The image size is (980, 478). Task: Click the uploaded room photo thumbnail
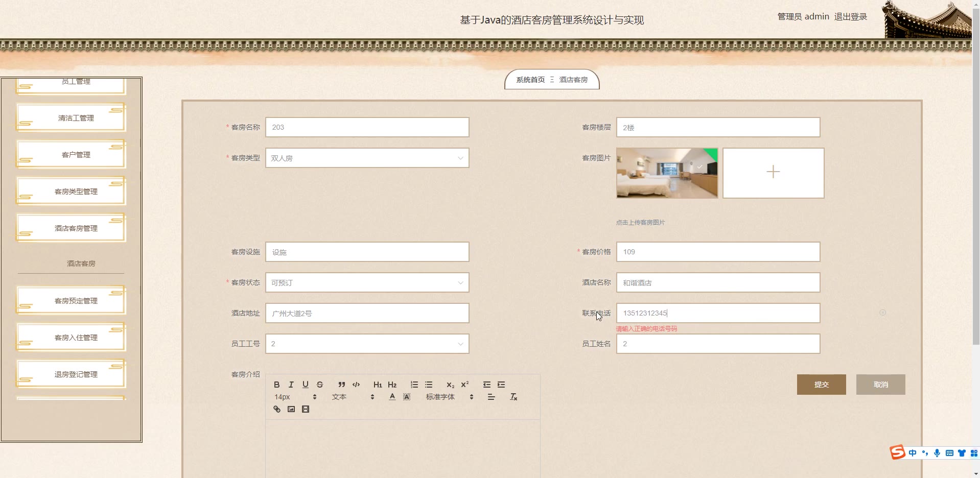(x=667, y=173)
